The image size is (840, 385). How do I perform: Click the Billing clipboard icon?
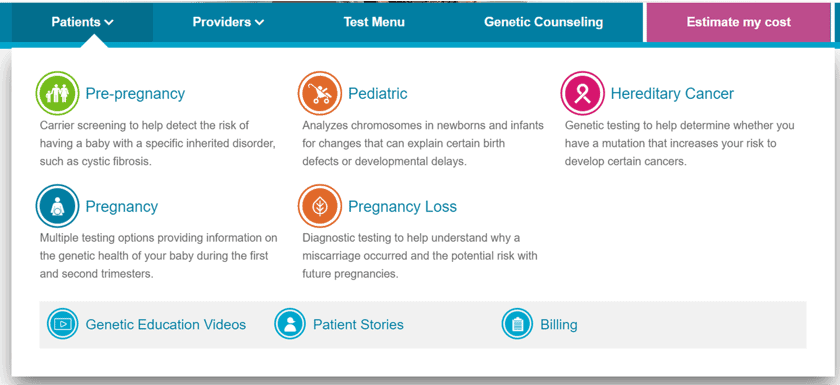click(517, 324)
